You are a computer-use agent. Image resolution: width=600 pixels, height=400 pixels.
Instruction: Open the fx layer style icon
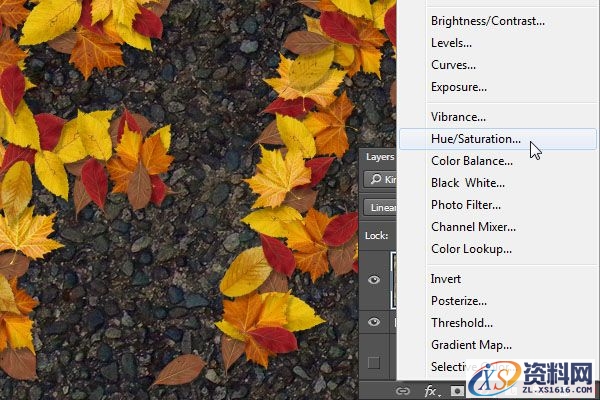pos(432,390)
